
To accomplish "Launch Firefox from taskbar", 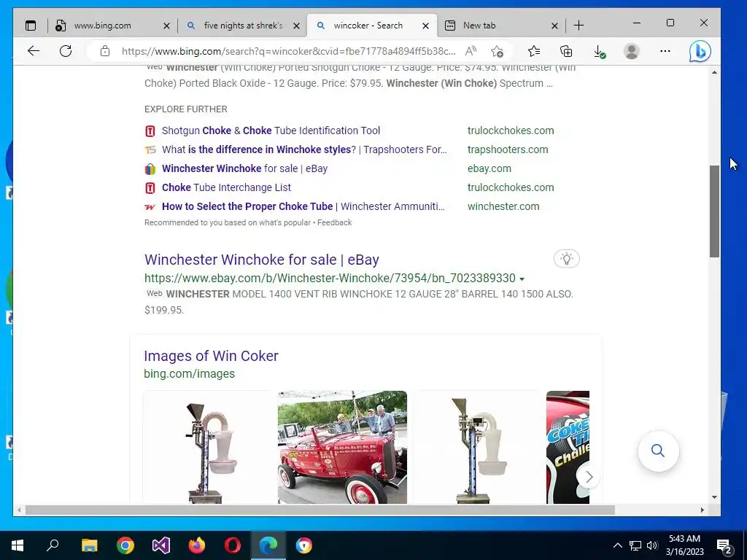I will (197, 545).
